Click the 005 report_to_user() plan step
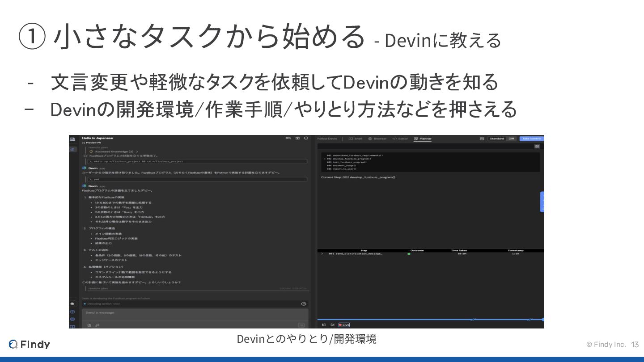Screen dimensions: 644x362 [x=341, y=169]
